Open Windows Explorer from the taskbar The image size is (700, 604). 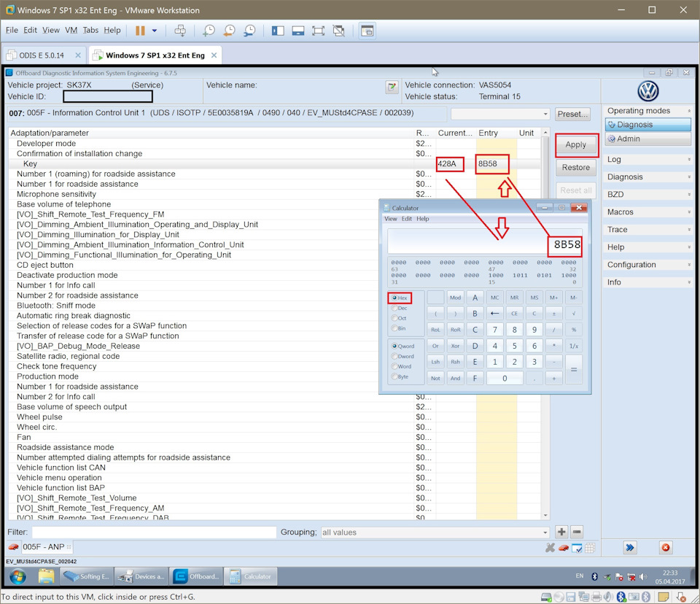(x=46, y=577)
